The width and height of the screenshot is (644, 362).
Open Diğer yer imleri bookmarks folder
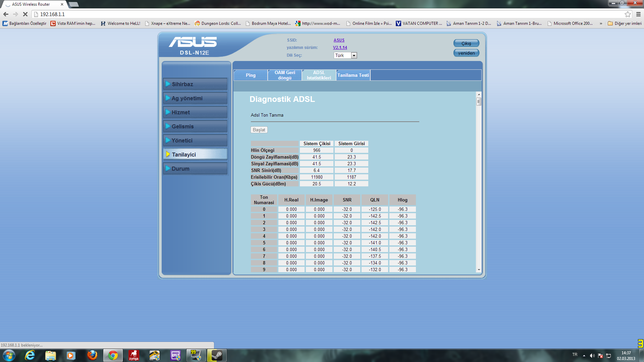click(x=625, y=23)
